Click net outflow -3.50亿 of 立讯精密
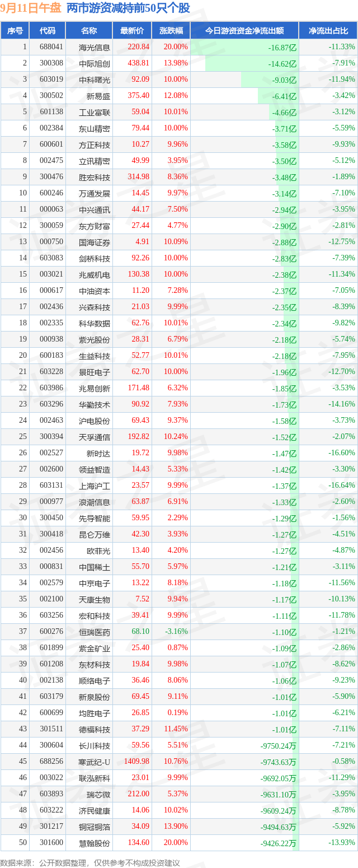Image resolution: width=358 pixels, height=868 pixels. click(284, 161)
